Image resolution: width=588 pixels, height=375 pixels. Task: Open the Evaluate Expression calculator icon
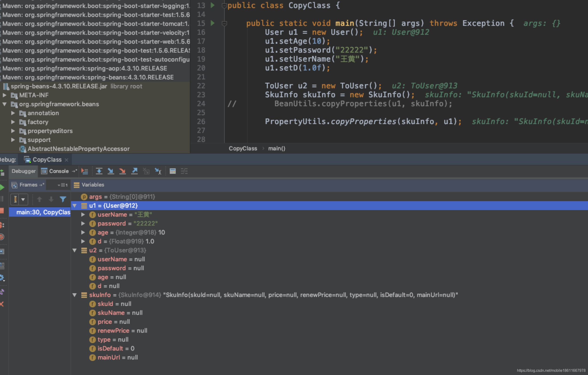tap(172, 171)
